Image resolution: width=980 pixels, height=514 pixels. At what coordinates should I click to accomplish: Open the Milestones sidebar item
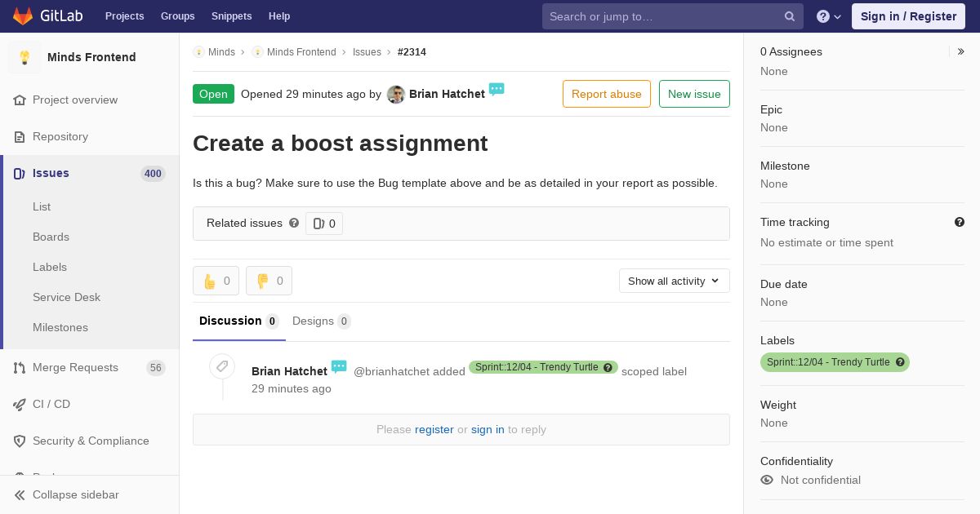pos(60,328)
